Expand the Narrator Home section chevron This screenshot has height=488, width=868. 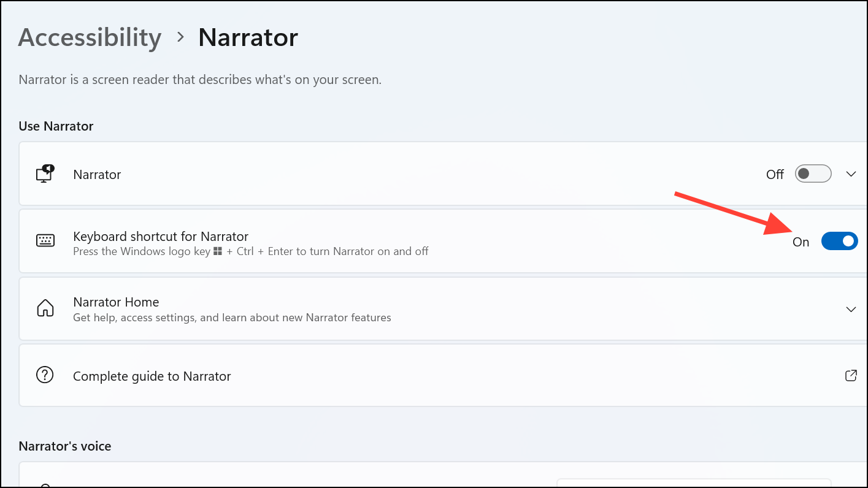pyautogui.click(x=851, y=309)
